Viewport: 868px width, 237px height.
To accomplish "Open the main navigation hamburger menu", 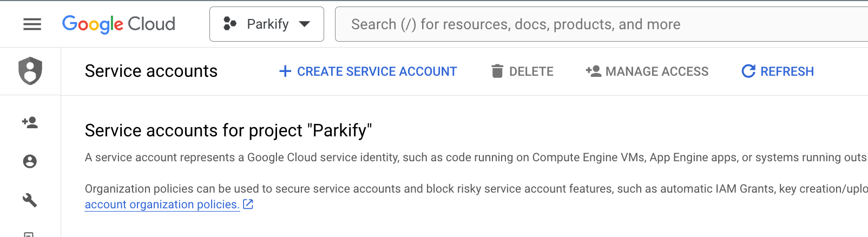I will [32, 24].
